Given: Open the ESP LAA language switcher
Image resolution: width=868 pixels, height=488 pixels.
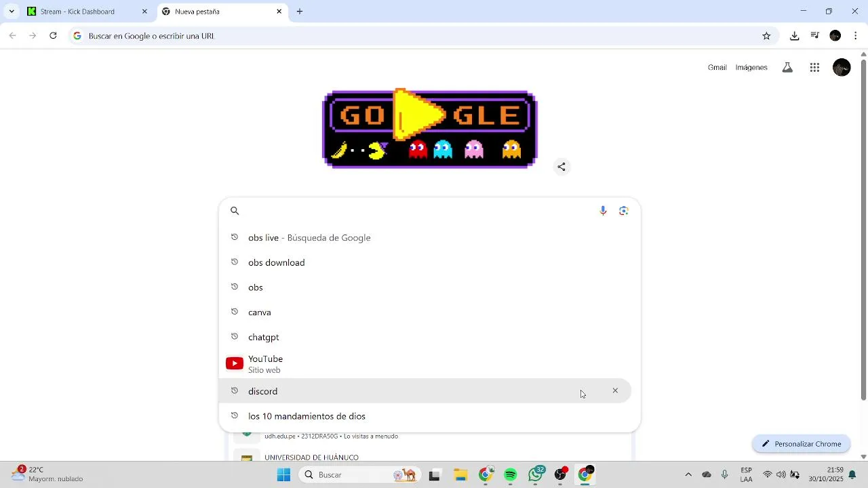Looking at the screenshot, I should point(746,474).
